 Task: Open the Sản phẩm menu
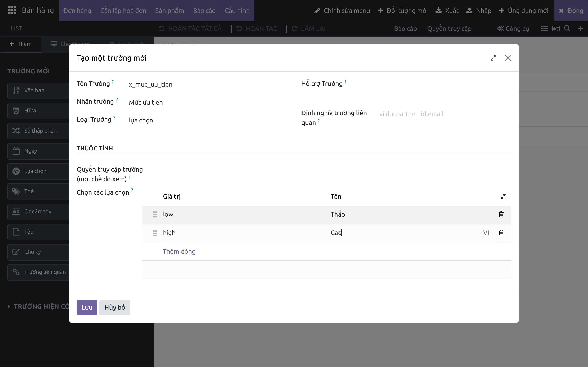(x=170, y=11)
